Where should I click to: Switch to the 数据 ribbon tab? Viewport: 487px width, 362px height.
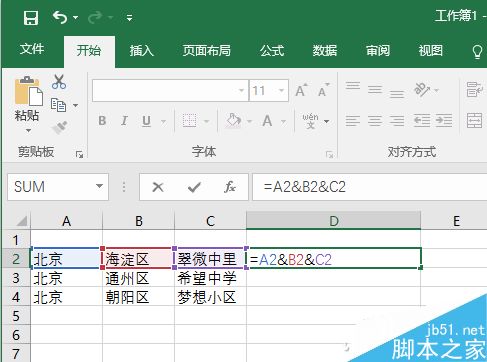coord(324,51)
